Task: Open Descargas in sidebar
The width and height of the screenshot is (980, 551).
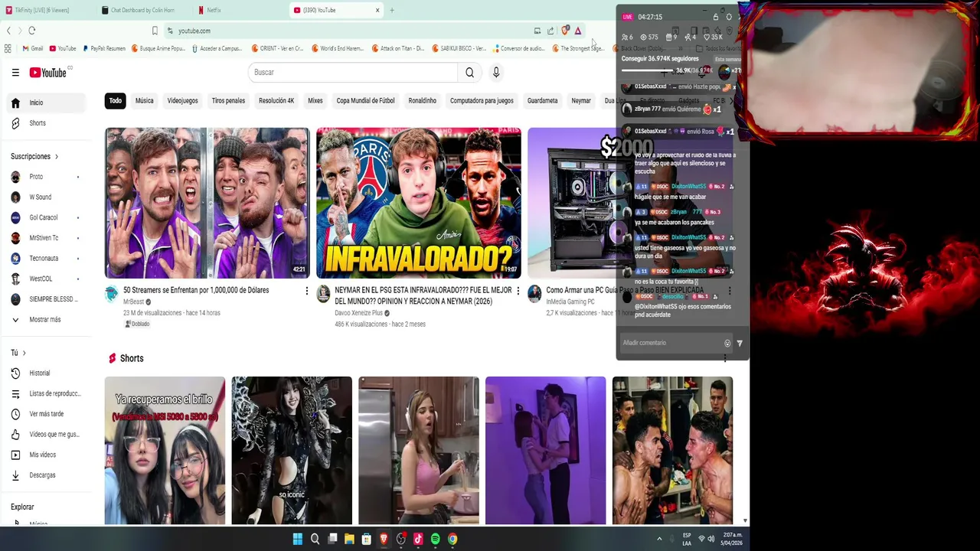Action: (46, 475)
